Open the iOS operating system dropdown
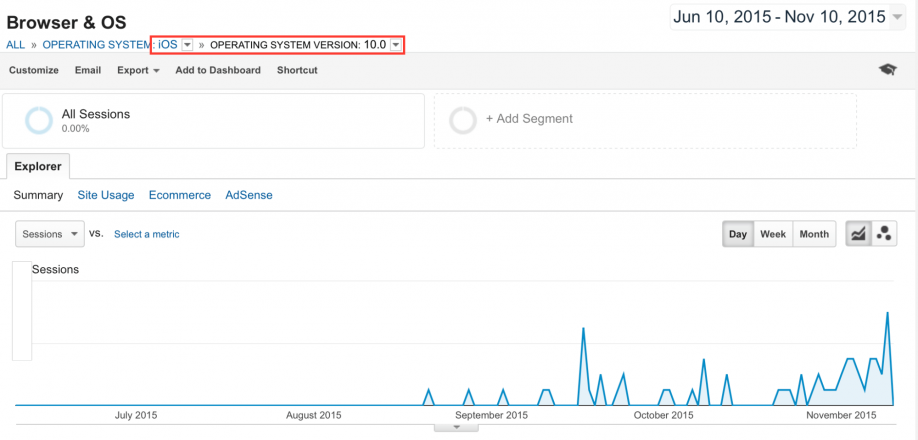 [187, 45]
